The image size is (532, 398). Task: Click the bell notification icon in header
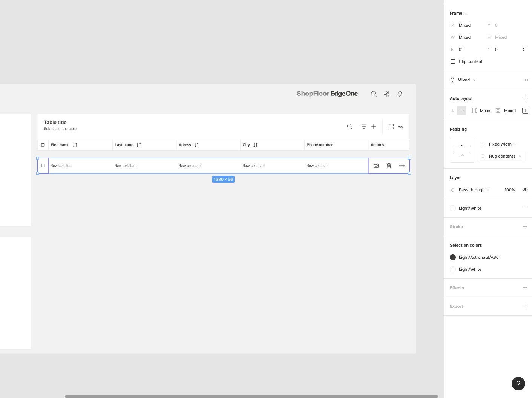(x=400, y=94)
